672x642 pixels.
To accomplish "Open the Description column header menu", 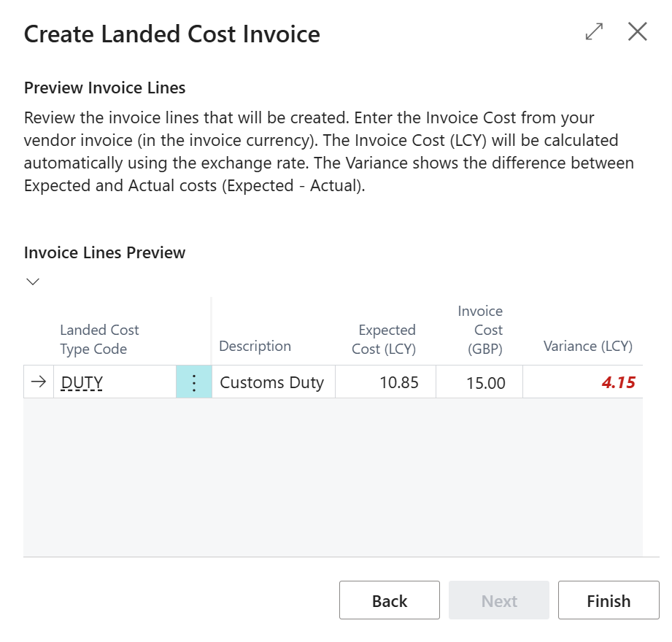I will coord(255,346).
